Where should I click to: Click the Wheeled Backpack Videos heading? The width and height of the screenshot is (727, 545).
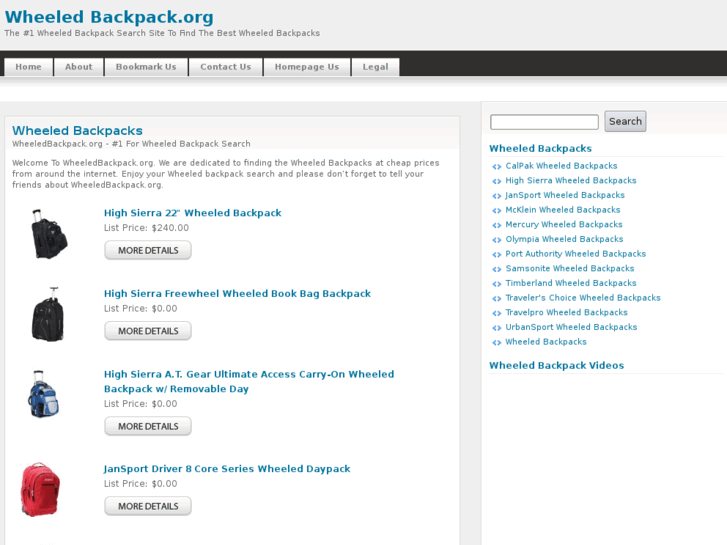click(556, 365)
